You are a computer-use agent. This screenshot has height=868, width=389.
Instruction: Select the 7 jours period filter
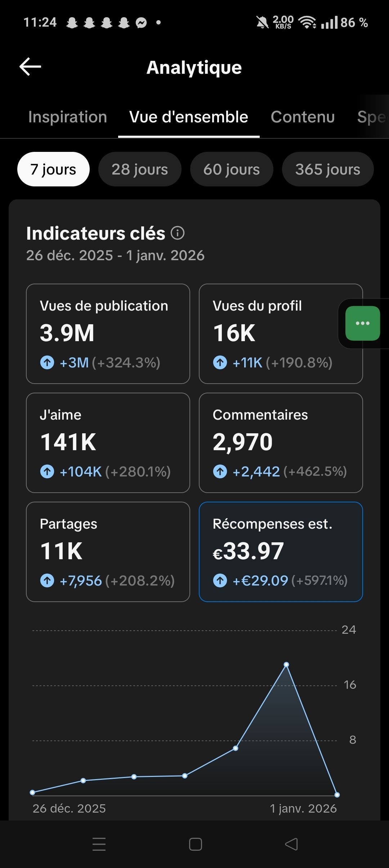point(53,169)
